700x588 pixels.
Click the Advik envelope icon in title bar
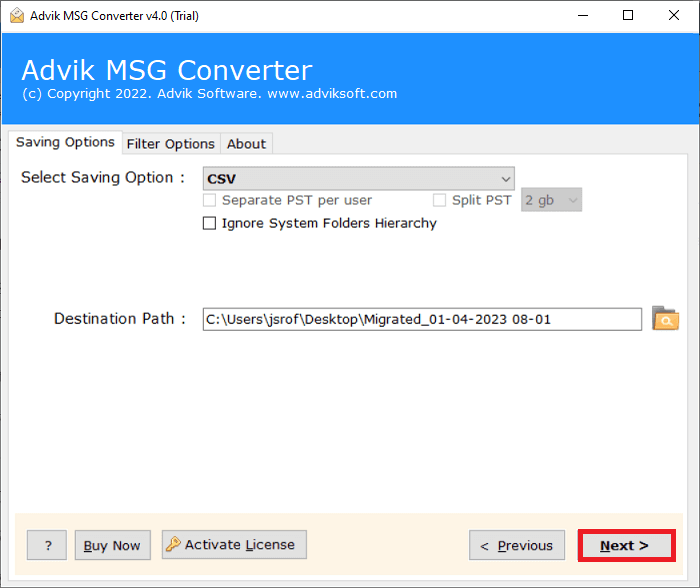[17, 16]
